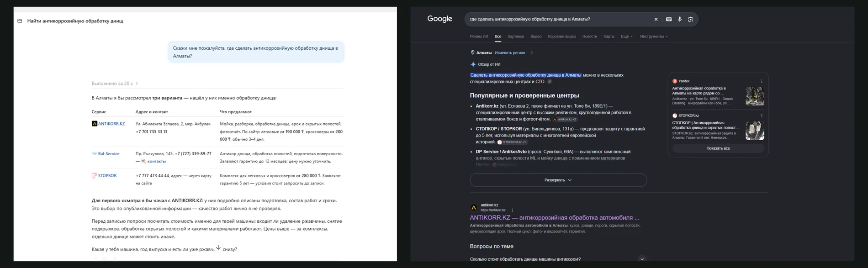Click the ANTIKORR.KZ logo icon in chat table
868x268 pixels.
pyautogui.click(x=94, y=124)
